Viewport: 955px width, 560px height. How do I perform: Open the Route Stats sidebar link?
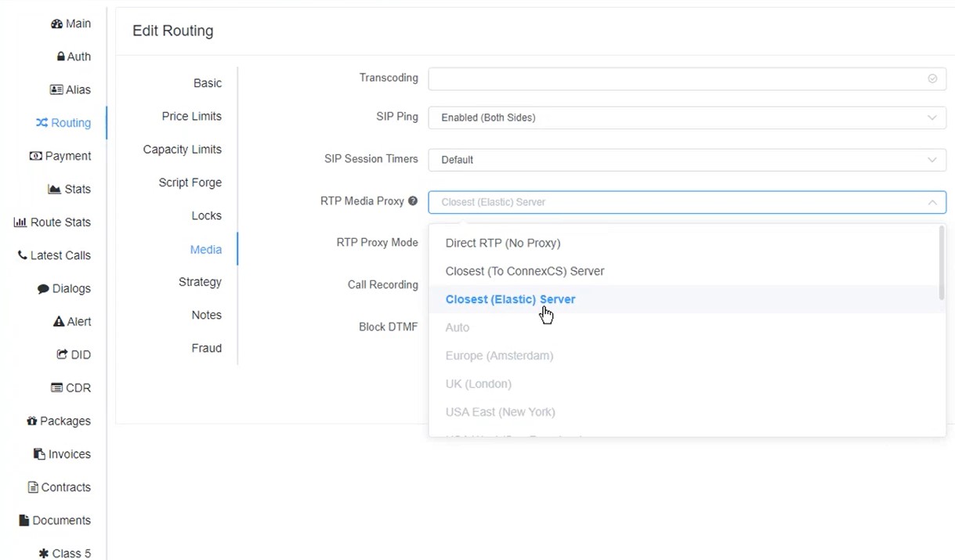(52, 222)
